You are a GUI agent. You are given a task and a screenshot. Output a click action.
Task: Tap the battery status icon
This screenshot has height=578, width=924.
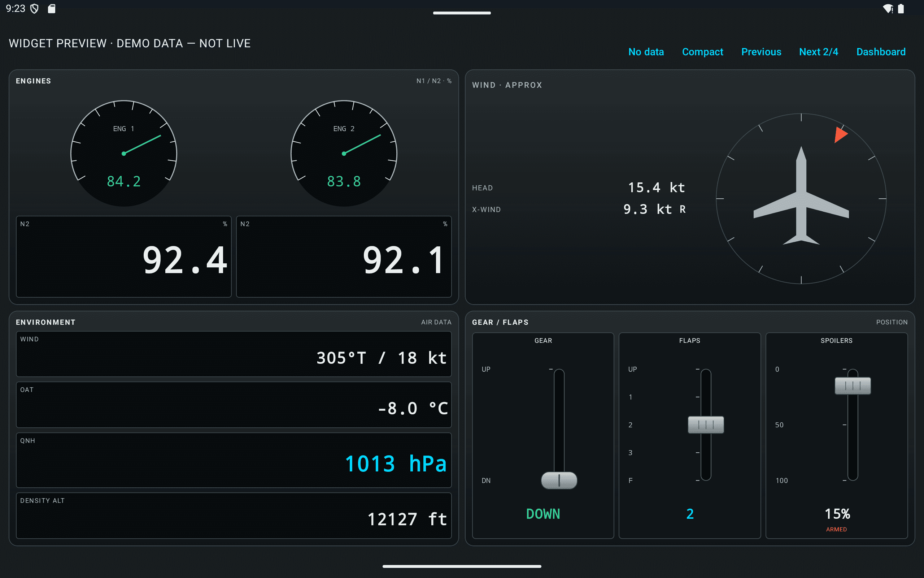click(901, 8)
